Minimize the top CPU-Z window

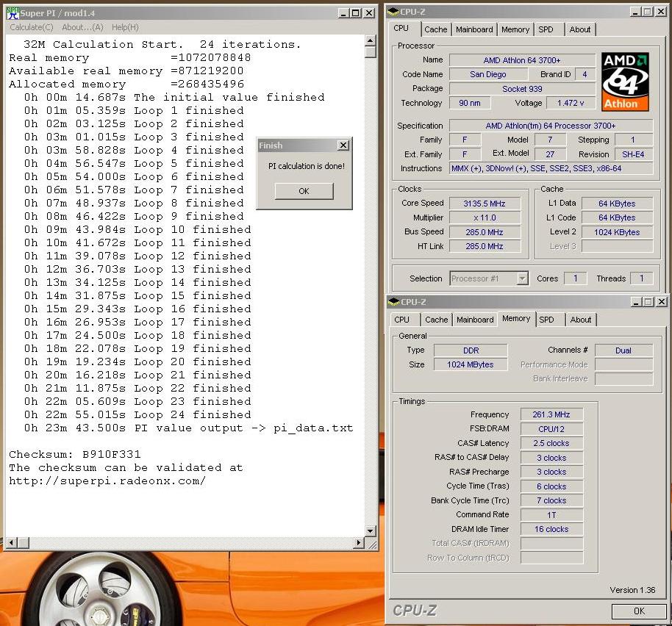(636, 12)
